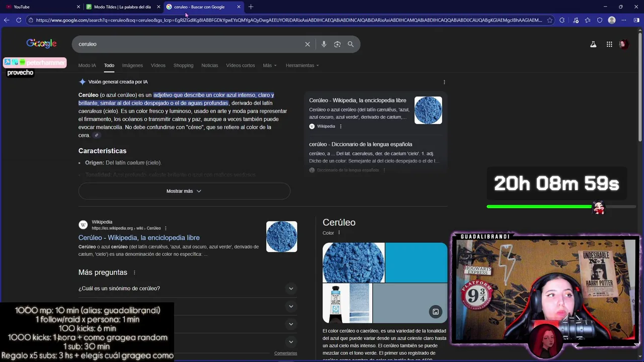644x362 pixels.
Task: Open large blue pigment image in knowledge panel
Action: (354, 262)
